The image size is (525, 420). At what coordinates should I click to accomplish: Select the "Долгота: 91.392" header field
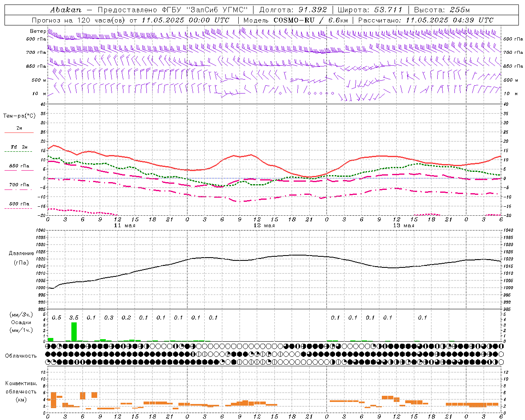pos(293,10)
